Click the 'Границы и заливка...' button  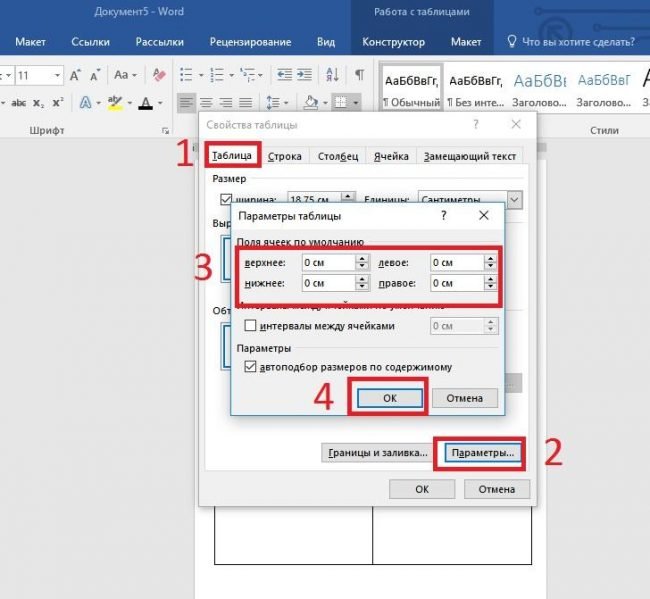pos(374,453)
